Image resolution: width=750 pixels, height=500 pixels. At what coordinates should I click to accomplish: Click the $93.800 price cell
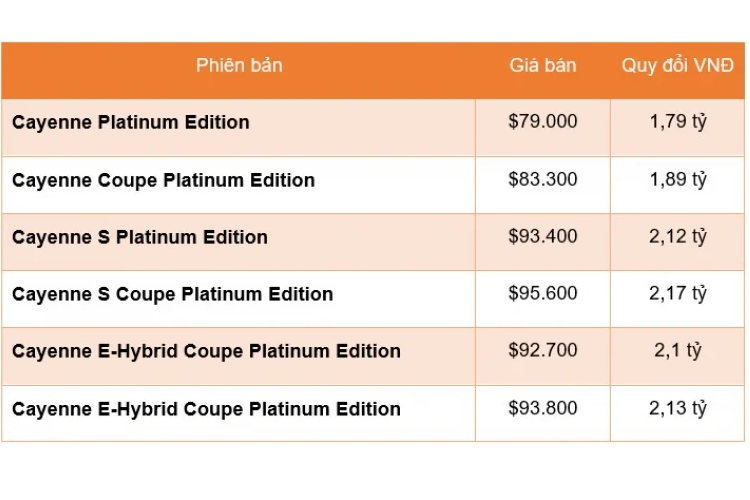pos(543,408)
